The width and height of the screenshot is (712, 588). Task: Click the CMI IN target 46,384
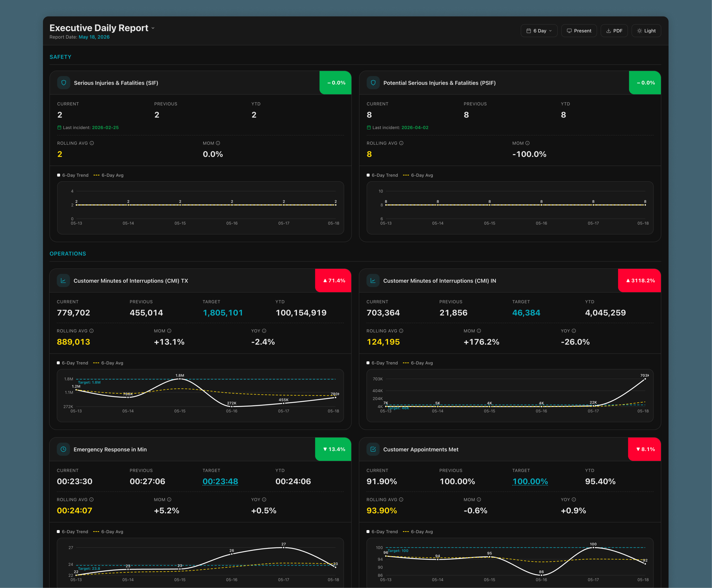pos(526,313)
